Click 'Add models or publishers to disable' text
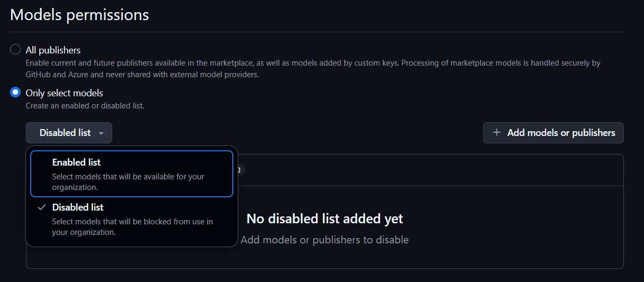644x282 pixels. pos(324,240)
